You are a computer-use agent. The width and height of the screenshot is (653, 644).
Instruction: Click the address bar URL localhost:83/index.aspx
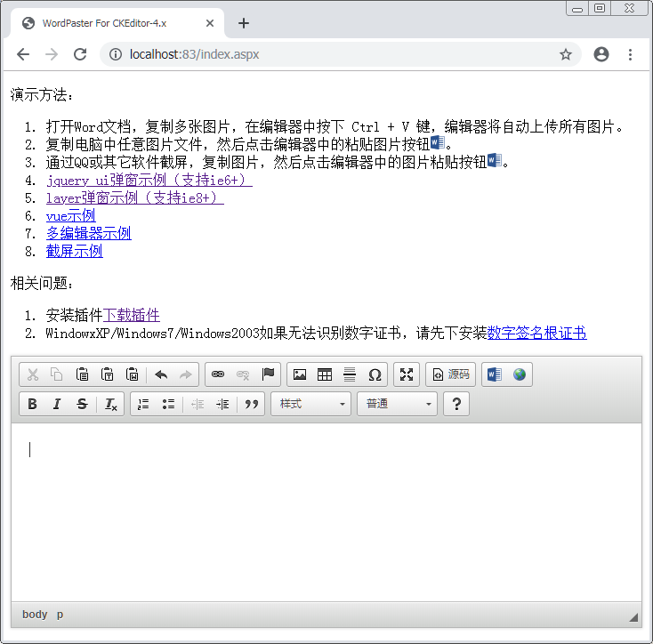195,54
